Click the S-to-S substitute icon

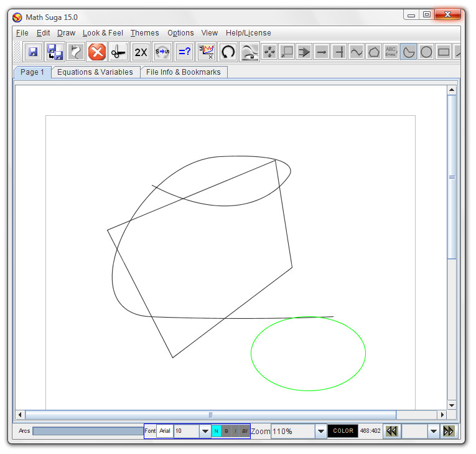click(162, 52)
